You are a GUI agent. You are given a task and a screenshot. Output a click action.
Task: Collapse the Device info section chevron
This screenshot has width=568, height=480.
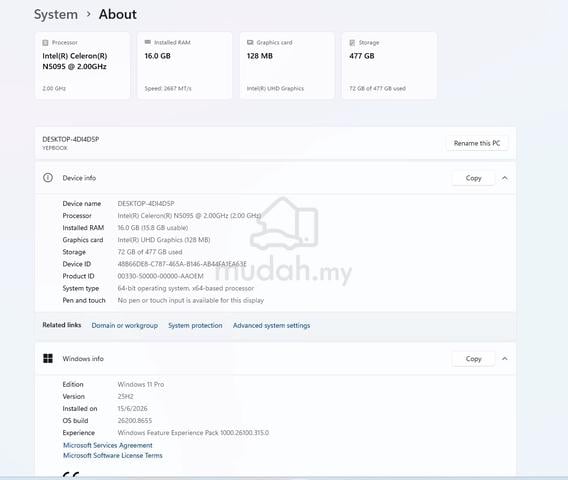505,178
